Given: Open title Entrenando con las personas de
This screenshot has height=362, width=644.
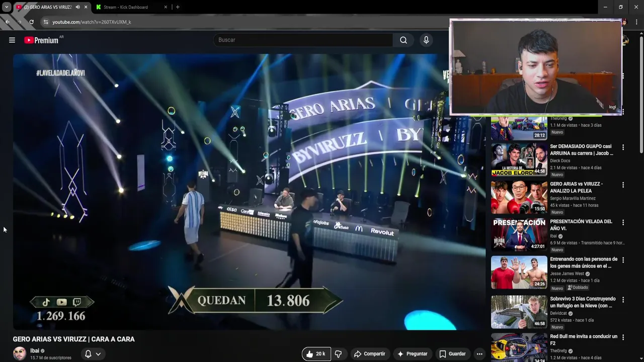Looking at the screenshot, I should [584, 262].
